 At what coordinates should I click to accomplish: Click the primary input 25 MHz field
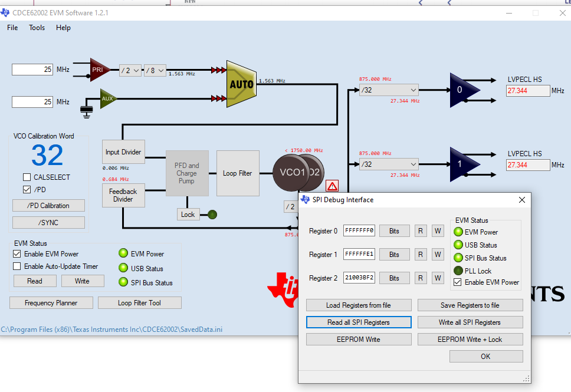32,70
